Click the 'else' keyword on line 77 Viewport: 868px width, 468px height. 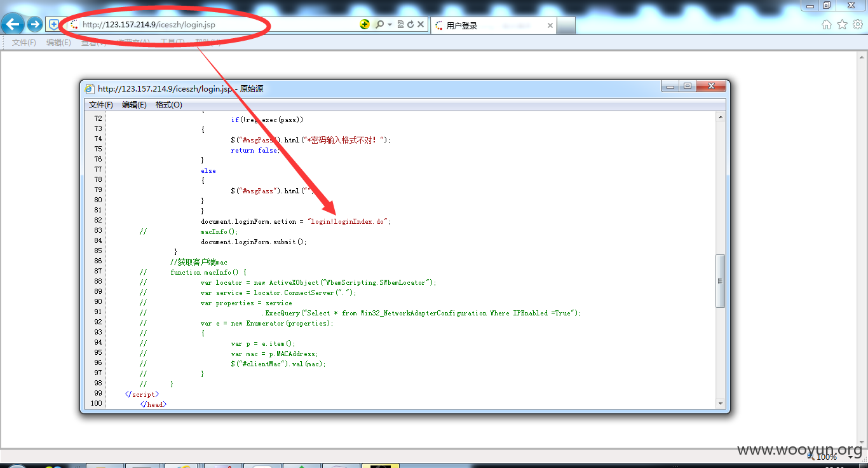point(208,170)
